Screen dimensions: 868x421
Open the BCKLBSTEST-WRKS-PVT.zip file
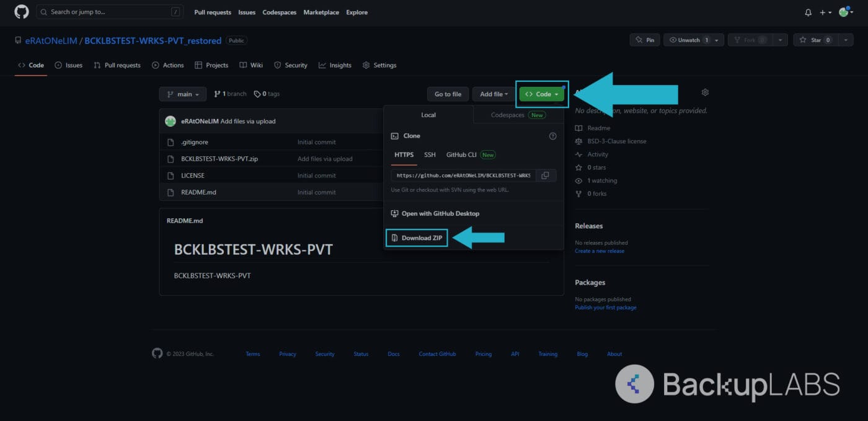tap(219, 159)
